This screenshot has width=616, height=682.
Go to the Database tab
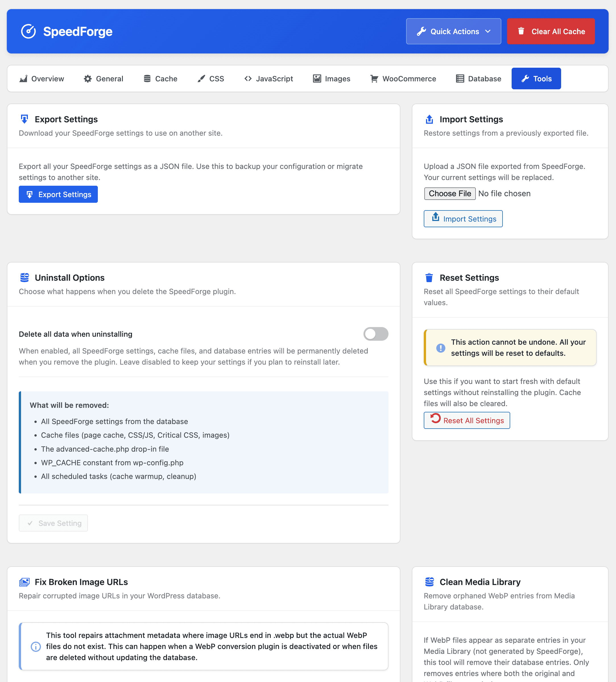(478, 78)
